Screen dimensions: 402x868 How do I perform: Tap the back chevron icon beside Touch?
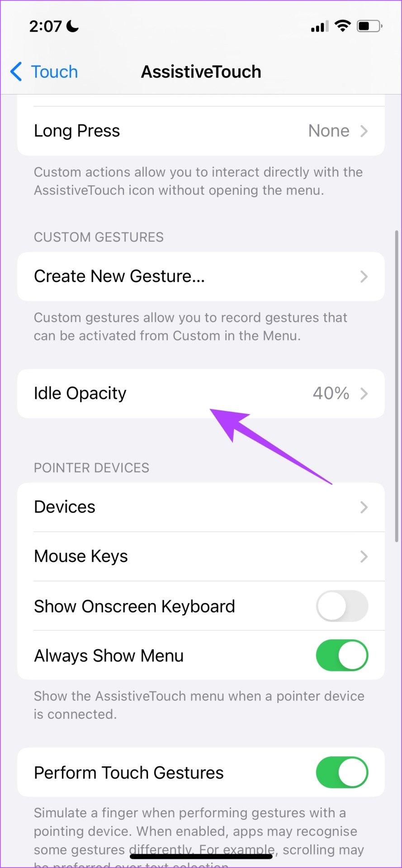tap(16, 72)
